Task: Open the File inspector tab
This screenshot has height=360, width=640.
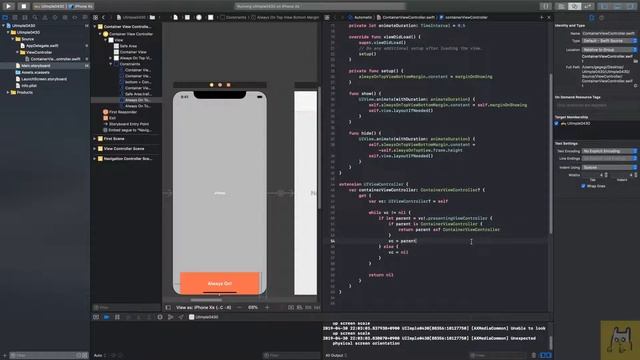Action: click(591, 18)
